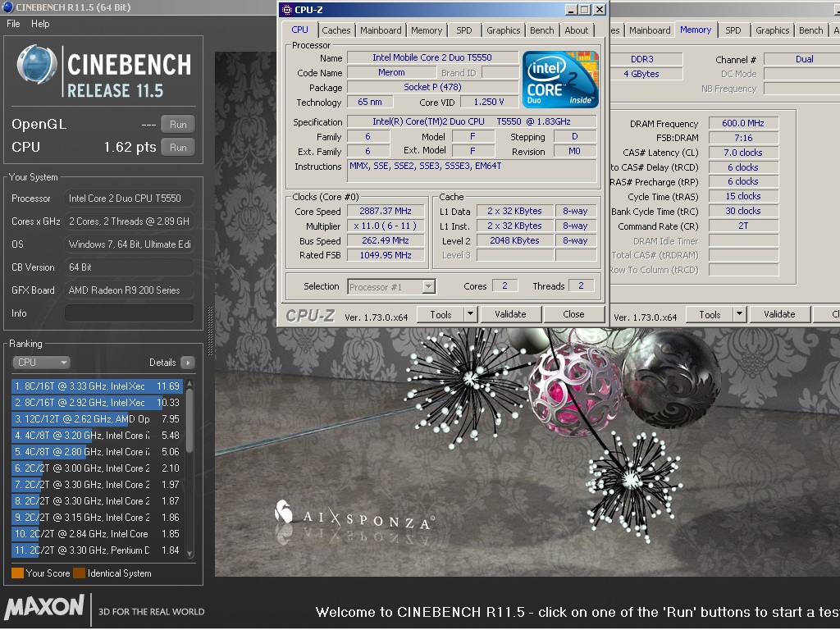840x630 pixels.
Task: Click Close button in front CPU-Z
Action: pos(573,314)
